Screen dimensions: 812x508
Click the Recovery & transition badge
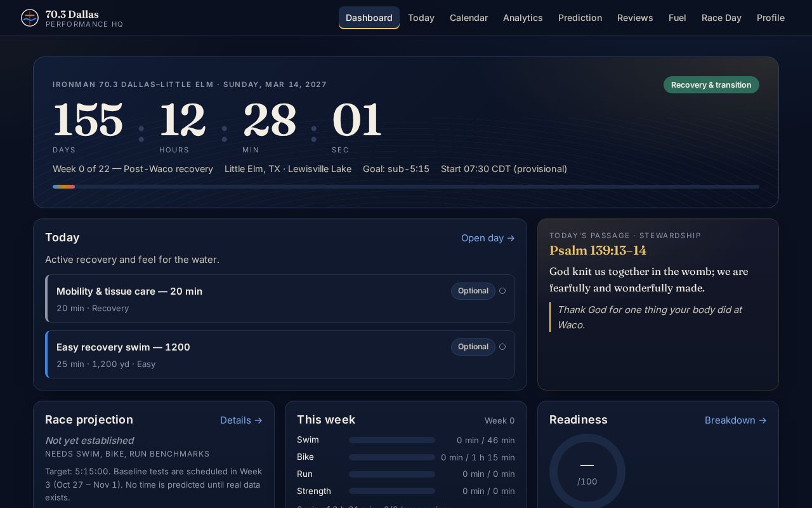[x=711, y=85]
